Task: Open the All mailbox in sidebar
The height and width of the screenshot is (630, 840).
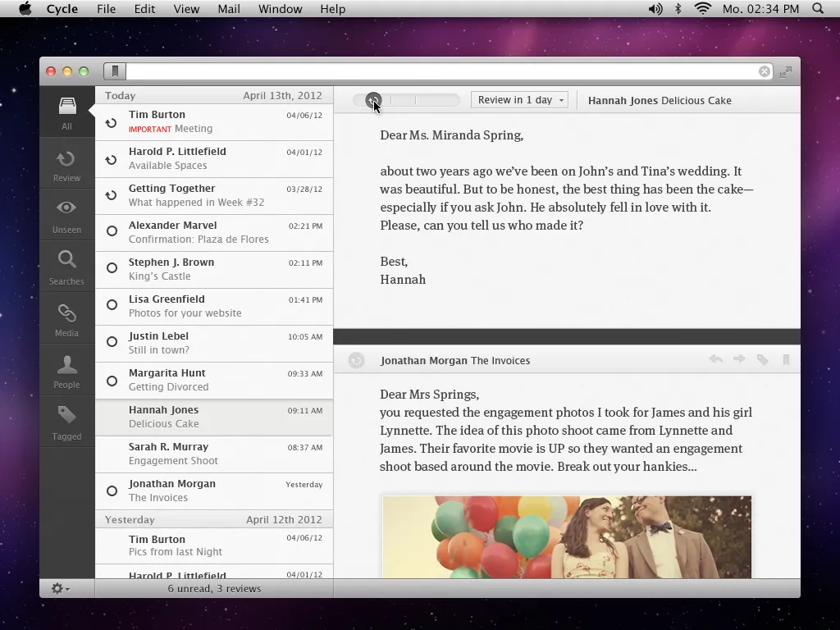Action: coord(67,113)
